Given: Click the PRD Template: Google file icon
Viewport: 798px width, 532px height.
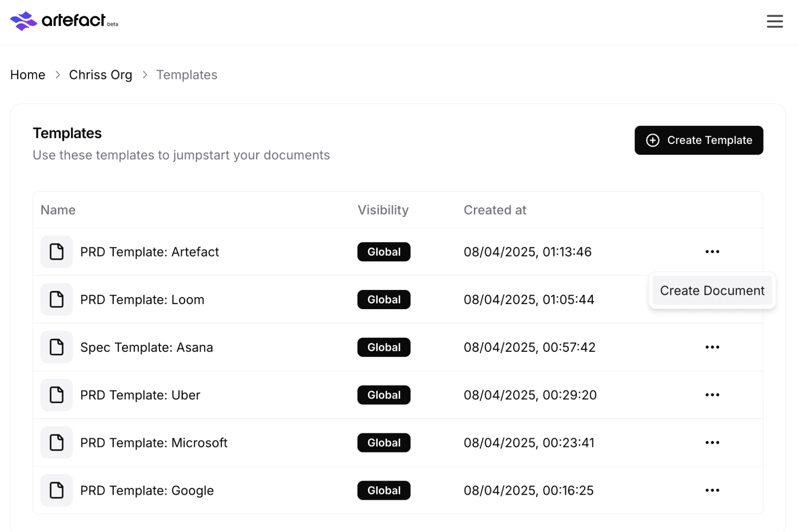Looking at the screenshot, I should point(57,490).
